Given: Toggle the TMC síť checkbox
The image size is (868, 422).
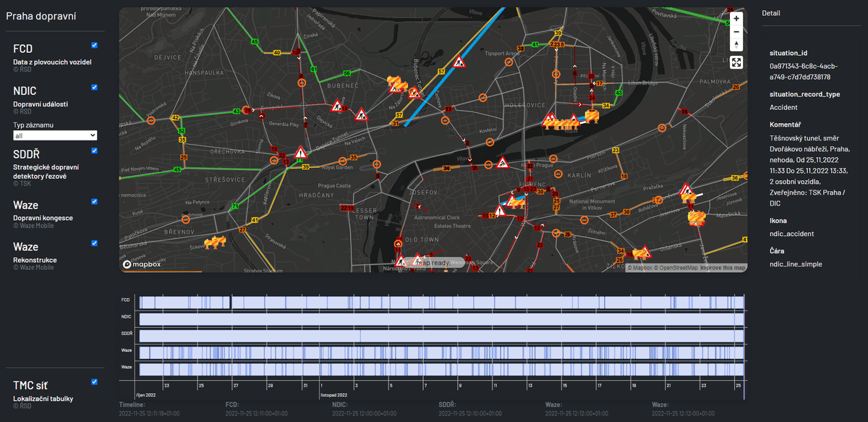Looking at the screenshot, I should tap(94, 381).
